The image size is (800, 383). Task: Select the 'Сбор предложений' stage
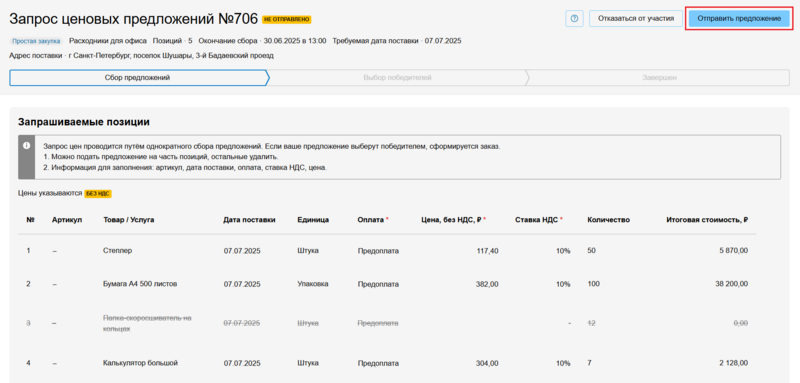[x=138, y=78]
